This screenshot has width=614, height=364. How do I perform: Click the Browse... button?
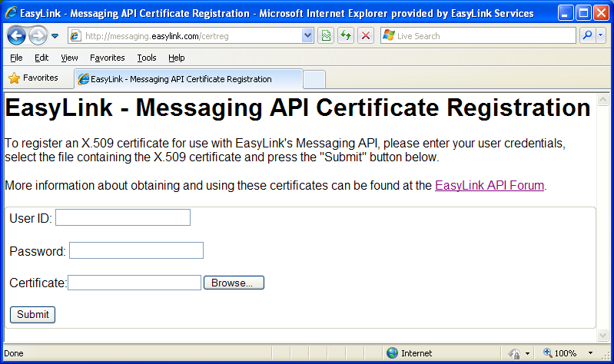(234, 283)
